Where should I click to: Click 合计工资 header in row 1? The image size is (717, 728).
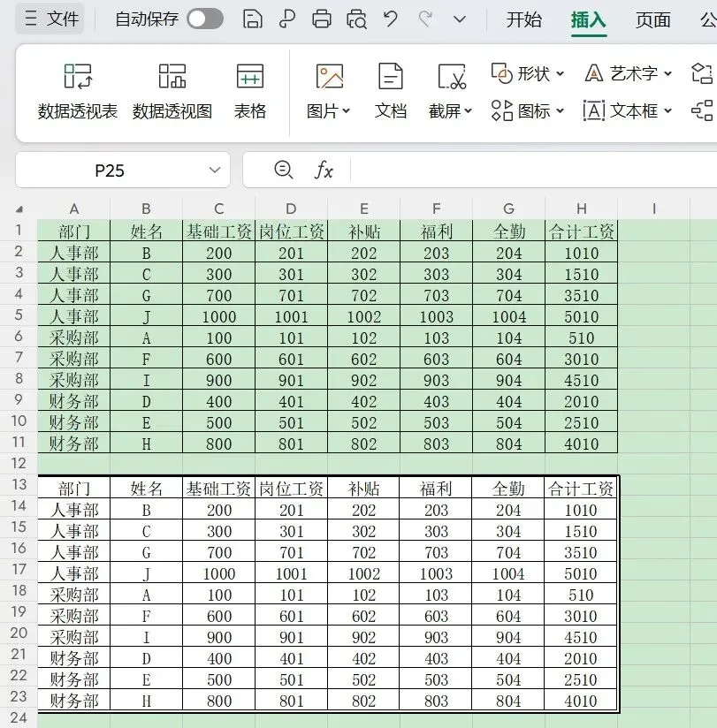coord(582,231)
